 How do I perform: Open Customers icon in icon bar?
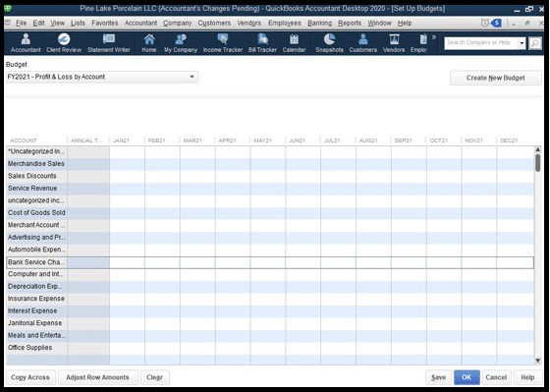tap(363, 43)
